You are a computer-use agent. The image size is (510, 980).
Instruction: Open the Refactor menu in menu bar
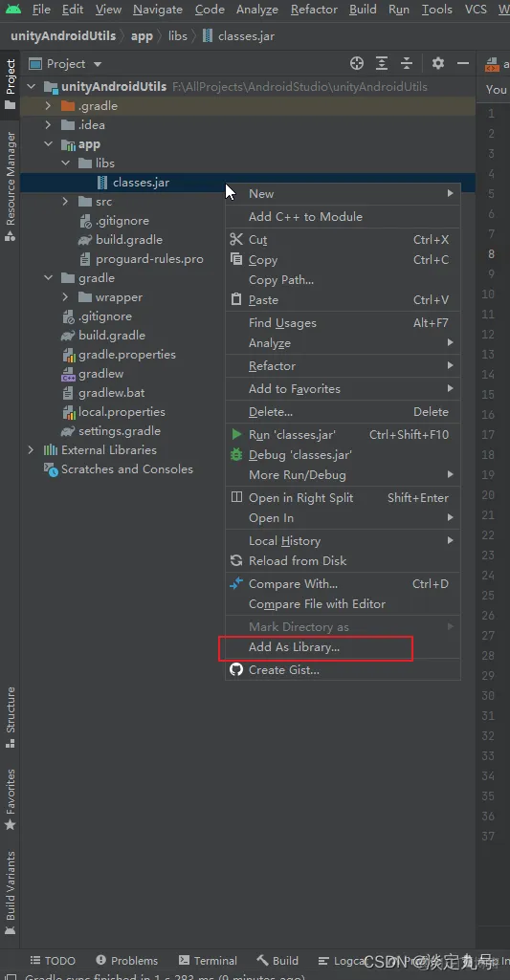[314, 10]
